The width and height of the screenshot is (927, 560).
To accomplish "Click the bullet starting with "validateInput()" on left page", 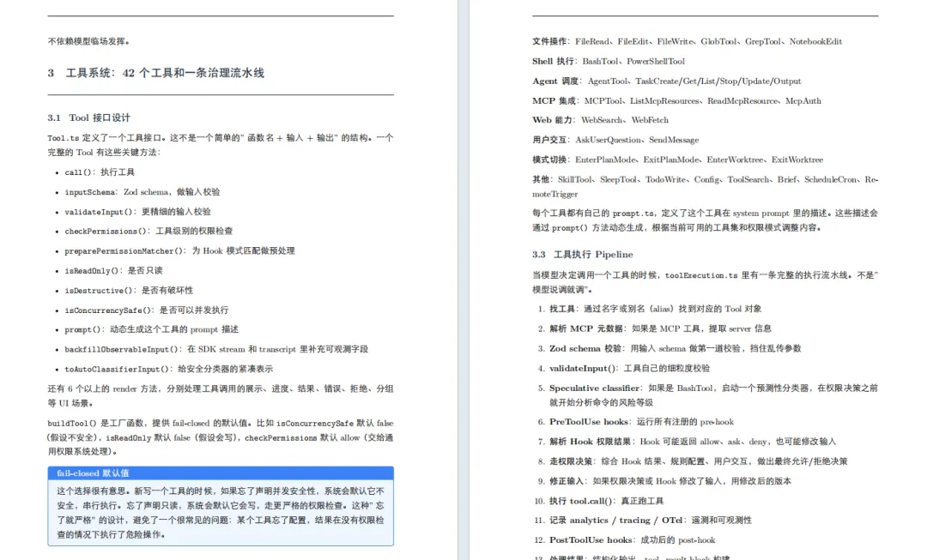I will [x=137, y=212].
